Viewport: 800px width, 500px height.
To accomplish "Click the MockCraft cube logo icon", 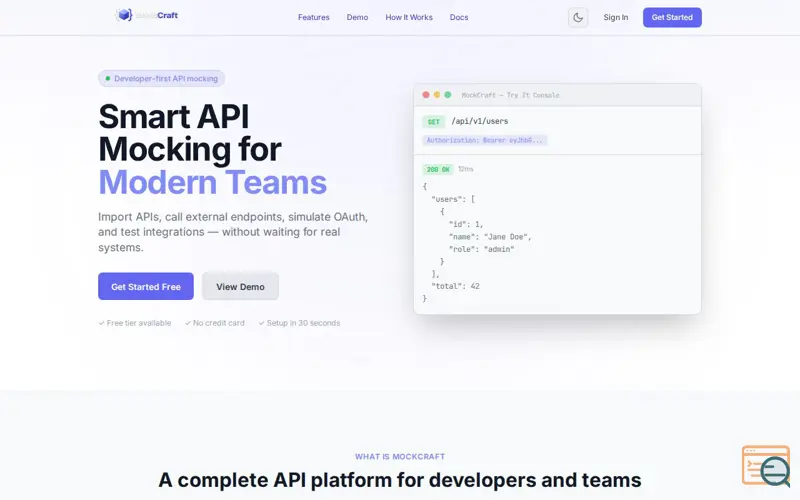I will [x=124, y=15].
